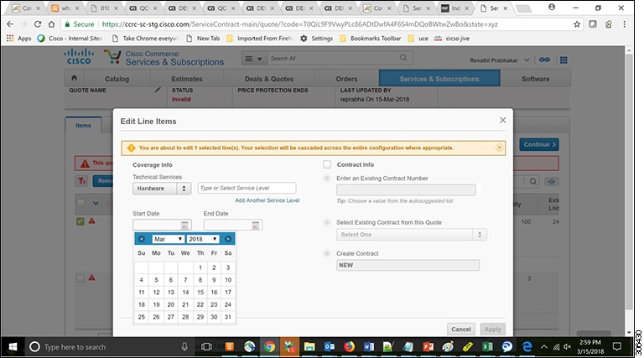Select the Items tab
Screen dimensions: 644x358
pos(83,125)
